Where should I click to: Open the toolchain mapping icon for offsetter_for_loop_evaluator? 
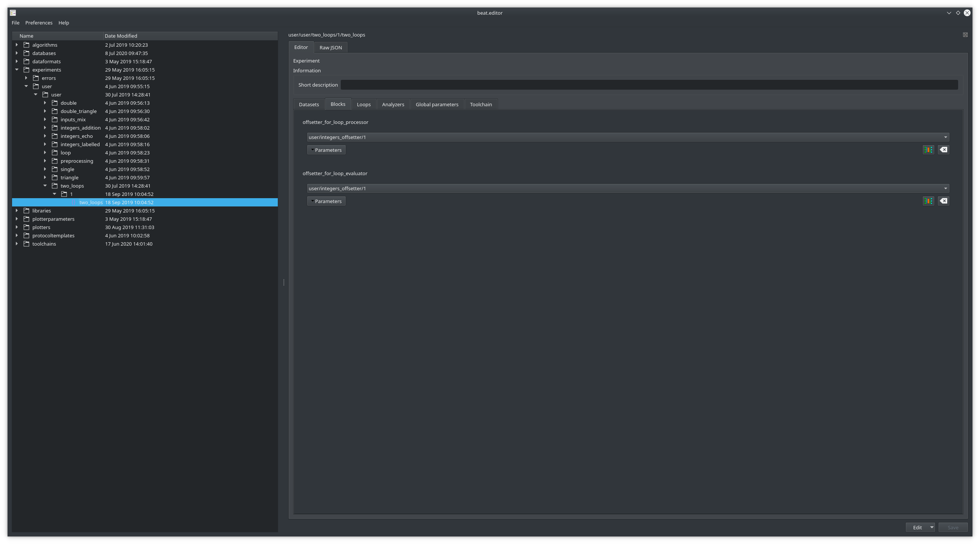(928, 201)
